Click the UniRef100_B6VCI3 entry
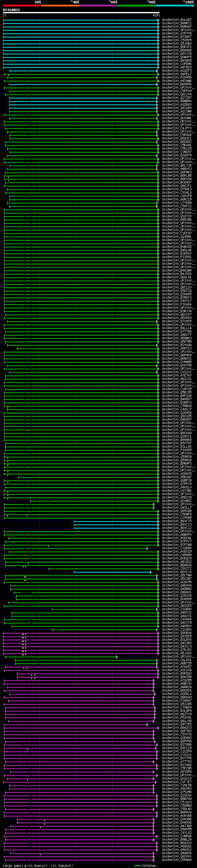Image resolution: width=197 pixels, height=868 pixels. (x=177, y=525)
